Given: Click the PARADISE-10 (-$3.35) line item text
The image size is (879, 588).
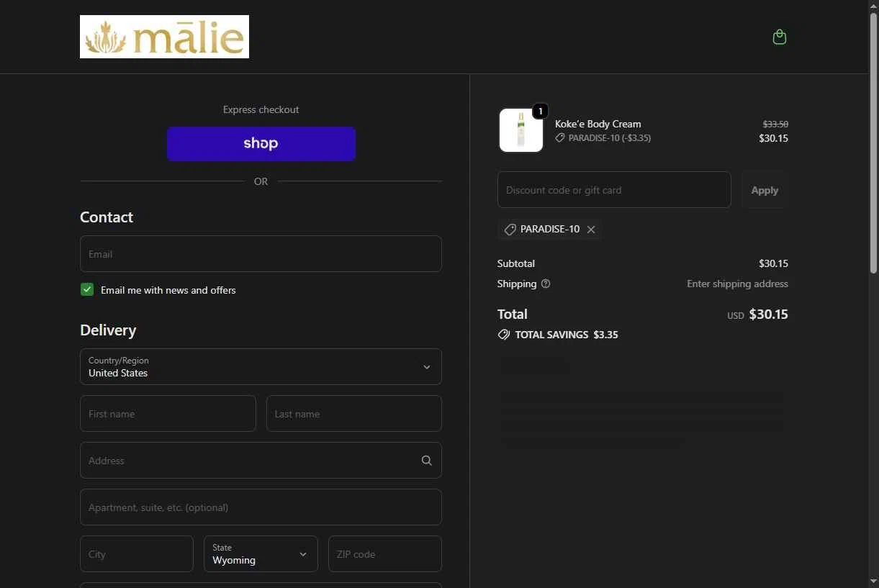Looking at the screenshot, I should tap(610, 138).
